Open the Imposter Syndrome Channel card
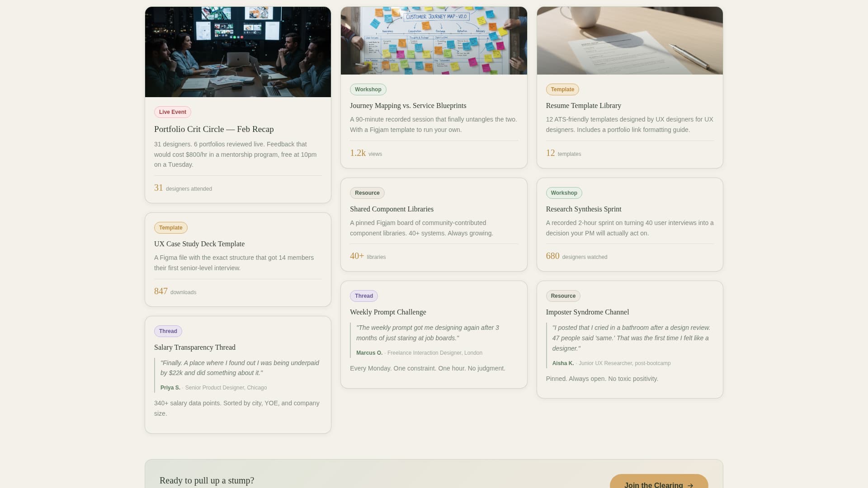Image resolution: width=868 pixels, height=488 pixels. [587, 312]
